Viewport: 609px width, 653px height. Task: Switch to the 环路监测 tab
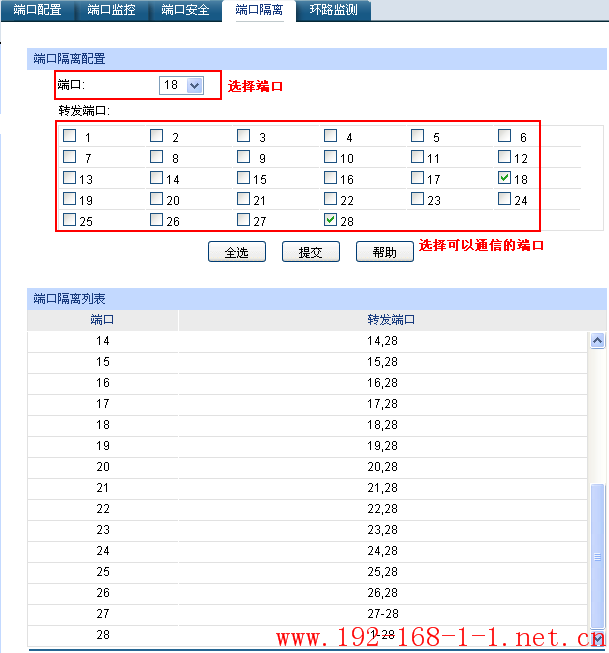333,10
